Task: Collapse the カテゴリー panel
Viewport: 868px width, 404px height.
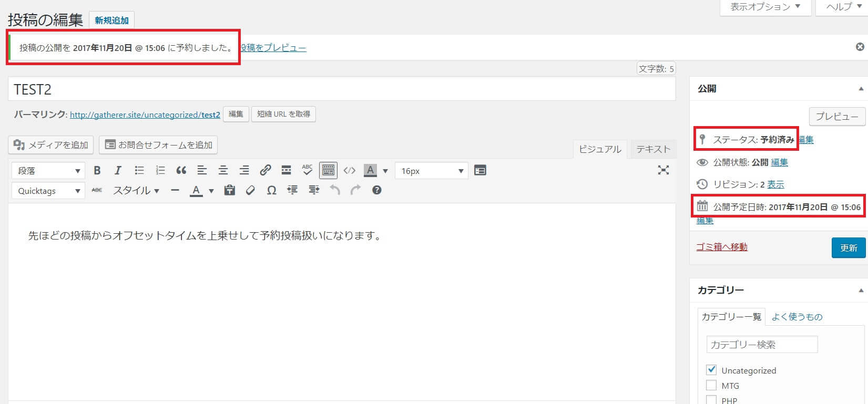Action: (860, 291)
